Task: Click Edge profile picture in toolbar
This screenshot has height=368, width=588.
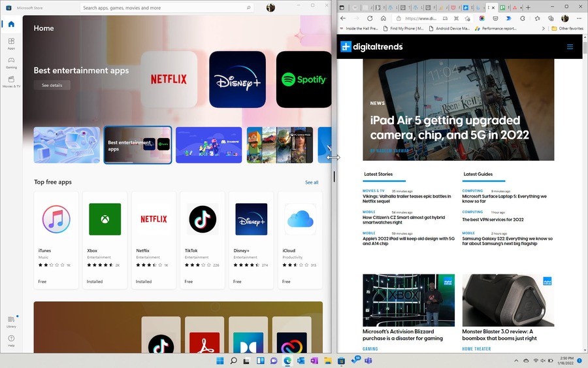Action: [x=564, y=18]
